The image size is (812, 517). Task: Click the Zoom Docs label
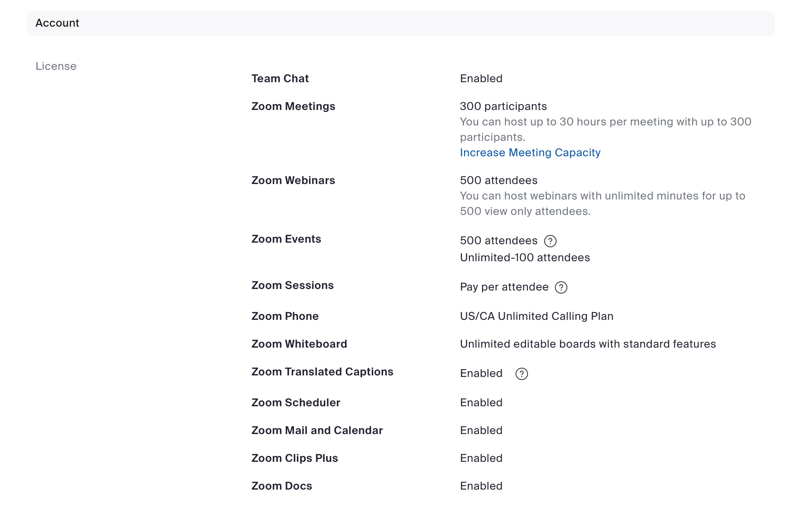pyautogui.click(x=281, y=486)
